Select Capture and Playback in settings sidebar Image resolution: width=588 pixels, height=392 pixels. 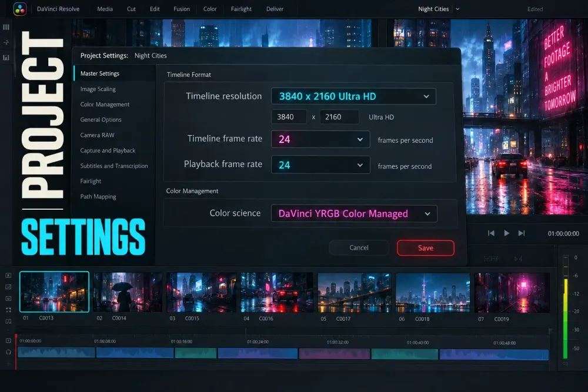[x=108, y=150]
